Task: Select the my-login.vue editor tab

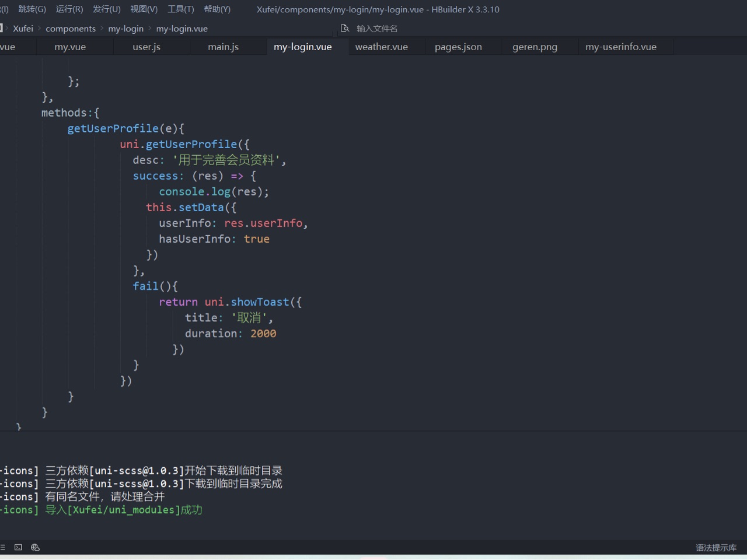Action: point(303,47)
